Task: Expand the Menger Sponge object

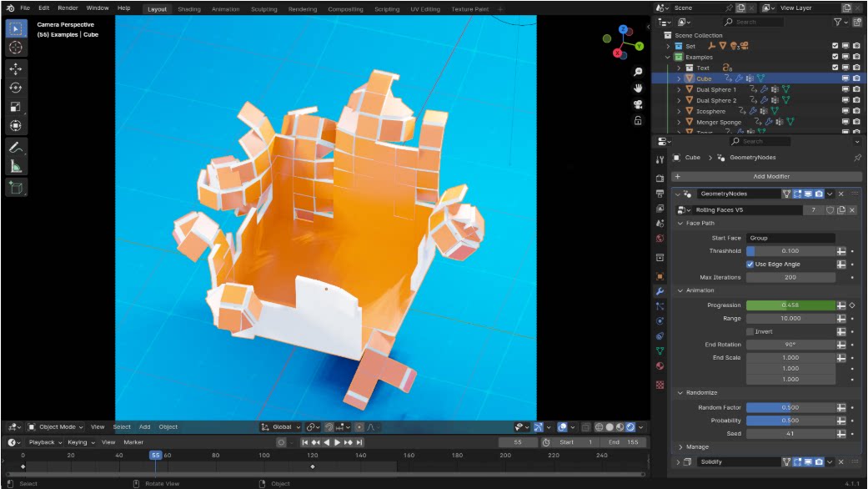Action: (679, 122)
